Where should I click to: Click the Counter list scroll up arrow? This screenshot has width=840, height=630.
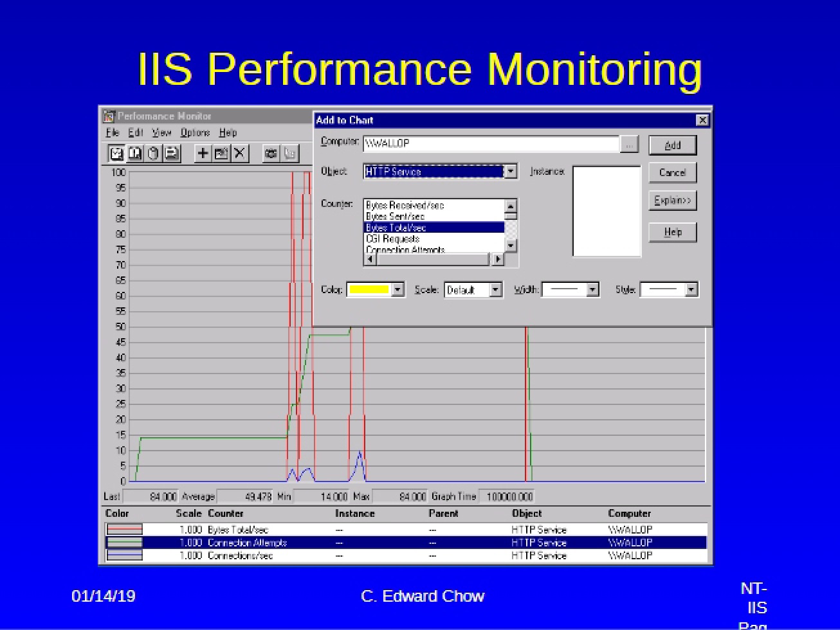[x=511, y=206]
